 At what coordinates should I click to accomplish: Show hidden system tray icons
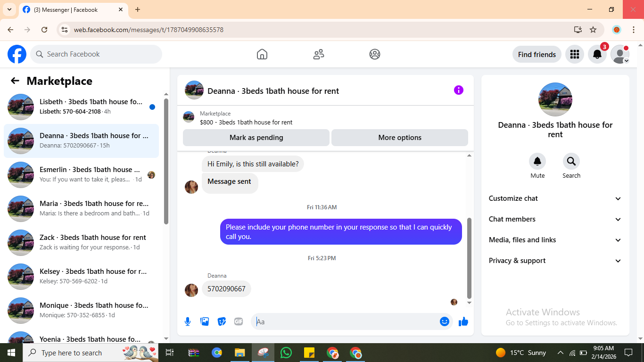(x=561, y=353)
